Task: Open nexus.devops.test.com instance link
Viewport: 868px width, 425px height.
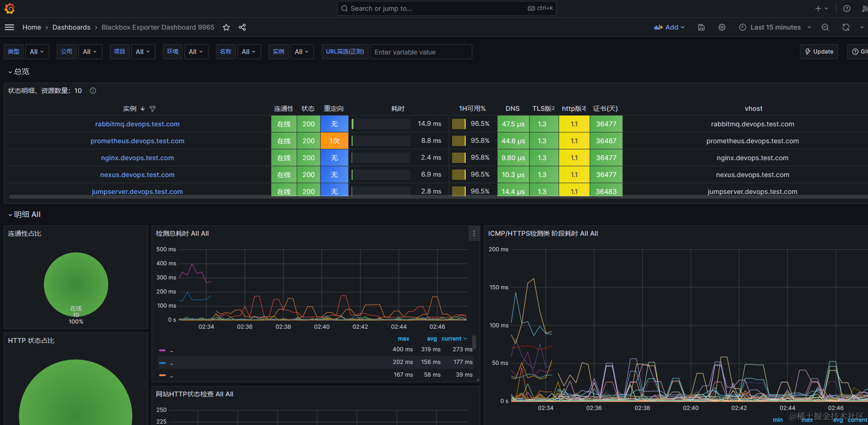Action: tap(138, 175)
